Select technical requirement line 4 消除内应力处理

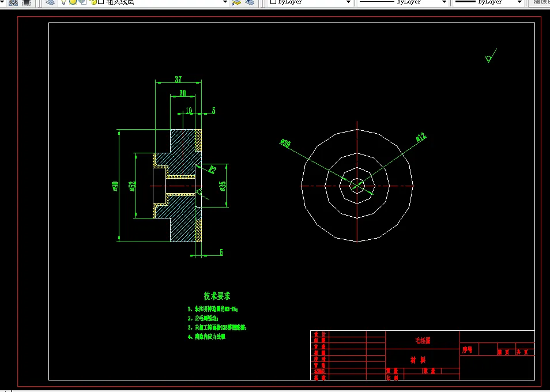click(206, 337)
